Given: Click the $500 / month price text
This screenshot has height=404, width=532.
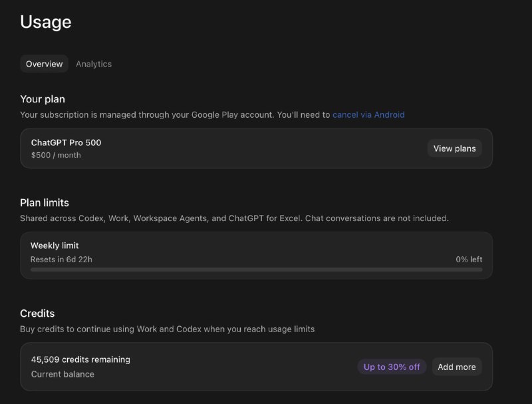Looking at the screenshot, I should [56, 155].
